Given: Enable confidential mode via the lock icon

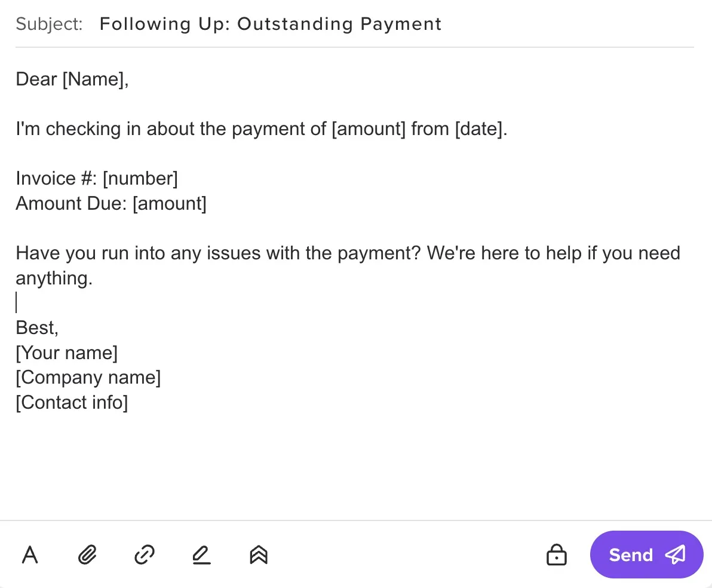Looking at the screenshot, I should (x=556, y=555).
